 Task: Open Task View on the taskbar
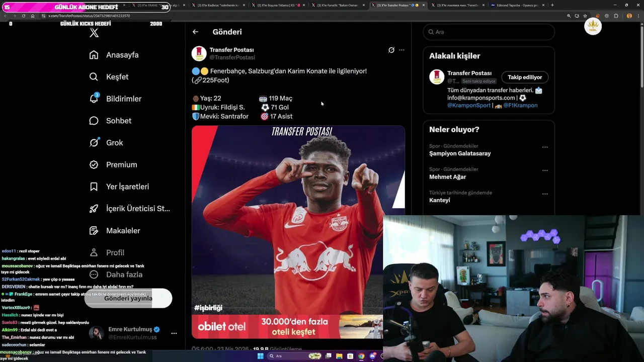point(329,356)
